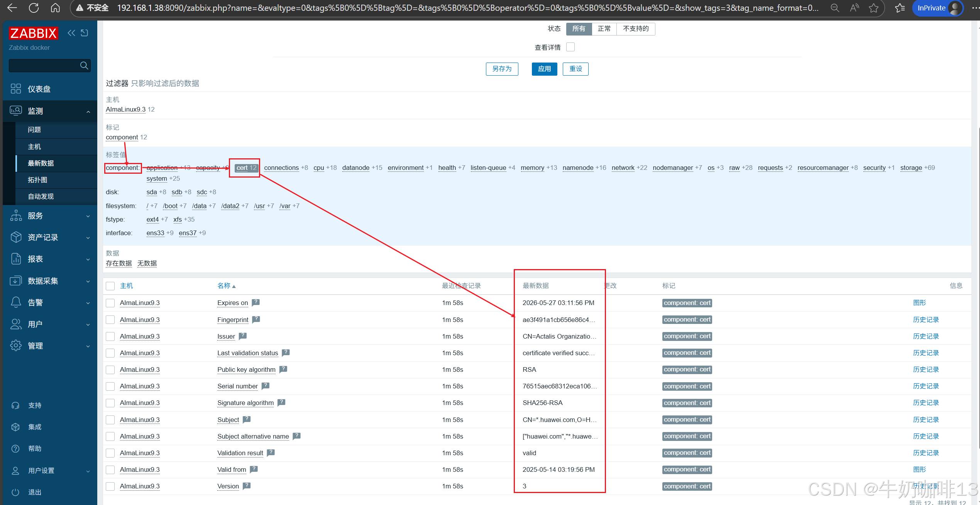This screenshot has width=980, height=505.
Task: Open the Integrations (集成) cube icon
Action: (x=15, y=427)
